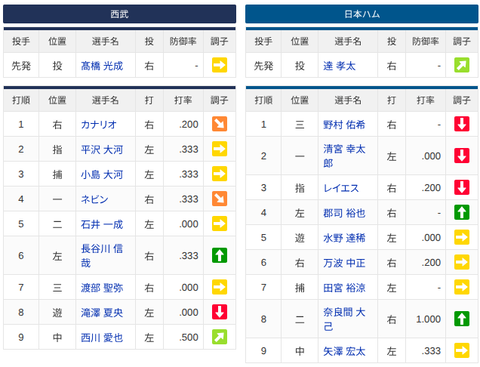Open player link レイエス
This screenshot has height=367, width=480.
click(341, 188)
